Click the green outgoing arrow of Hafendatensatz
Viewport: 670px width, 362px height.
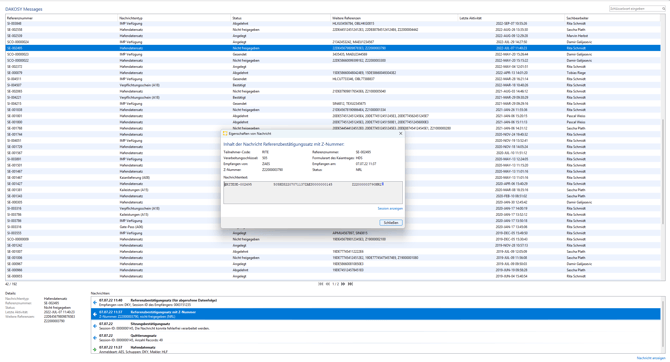click(x=95, y=349)
